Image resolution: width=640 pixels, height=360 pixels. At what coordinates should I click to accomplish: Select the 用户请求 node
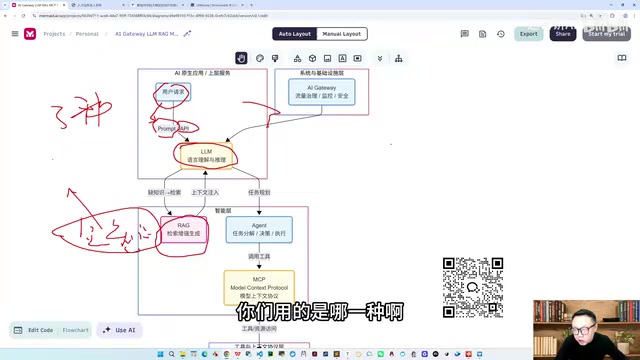[173, 92]
